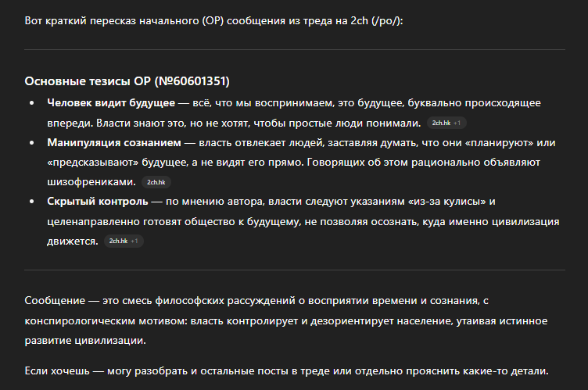
Task: Open the 2ch.hk citation after «люди понимали»
Action: [441, 123]
